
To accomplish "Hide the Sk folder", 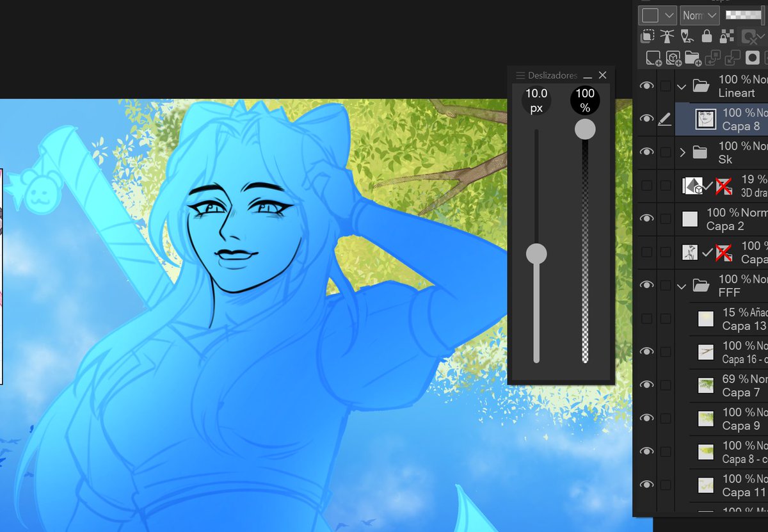I will (646, 152).
